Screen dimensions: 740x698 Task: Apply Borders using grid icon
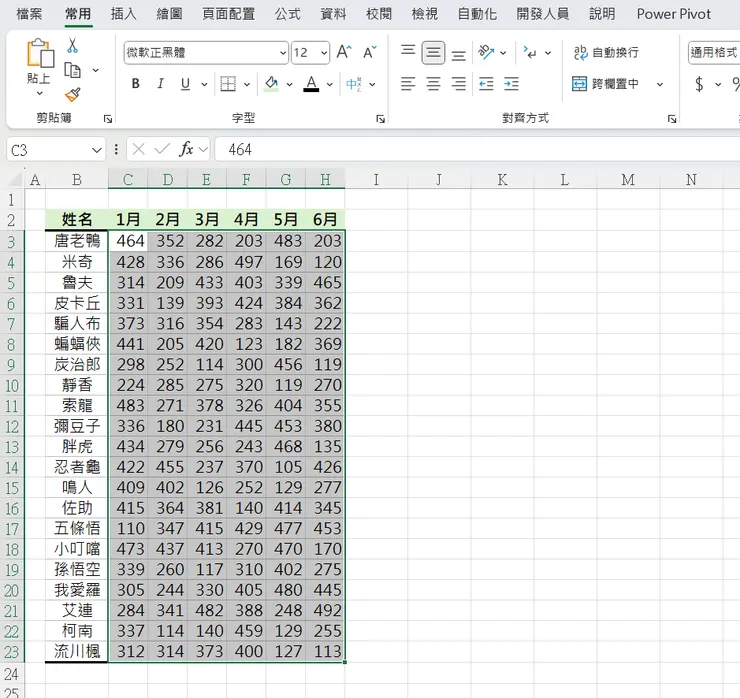pyautogui.click(x=228, y=84)
